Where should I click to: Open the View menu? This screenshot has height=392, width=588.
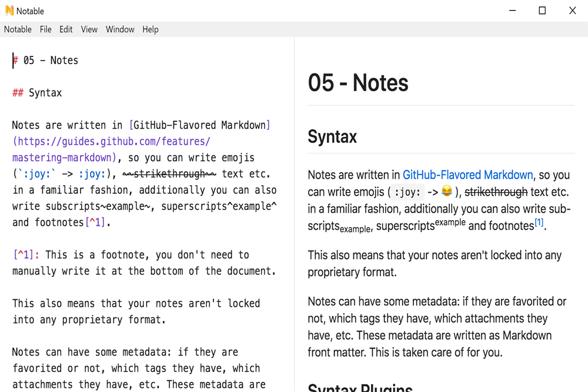coord(89,29)
